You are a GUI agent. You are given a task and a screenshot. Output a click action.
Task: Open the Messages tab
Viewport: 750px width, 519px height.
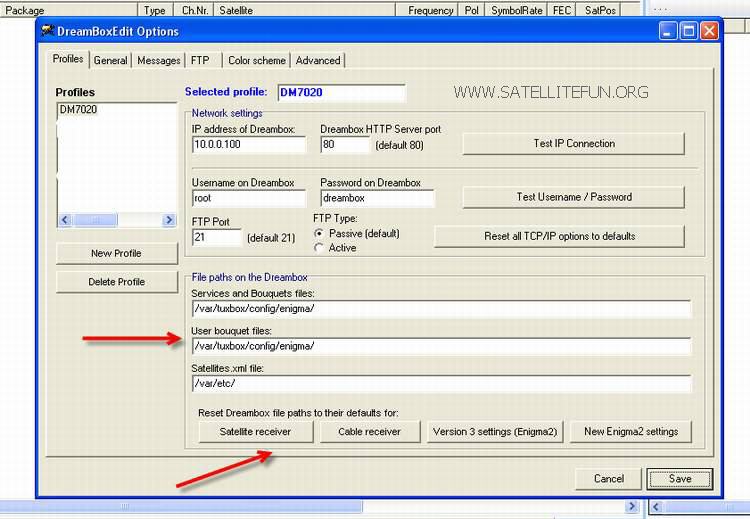pyautogui.click(x=159, y=61)
